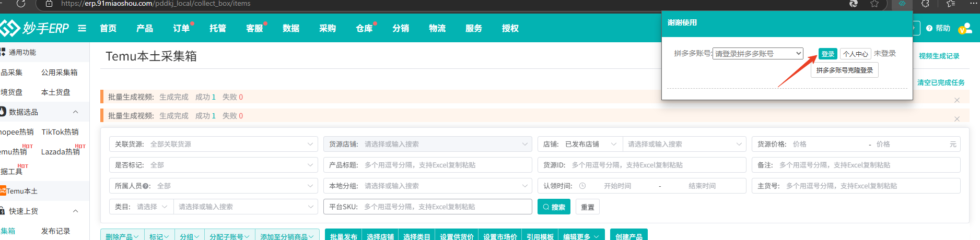Open the 所属人员 dropdown

tap(214, 186)
